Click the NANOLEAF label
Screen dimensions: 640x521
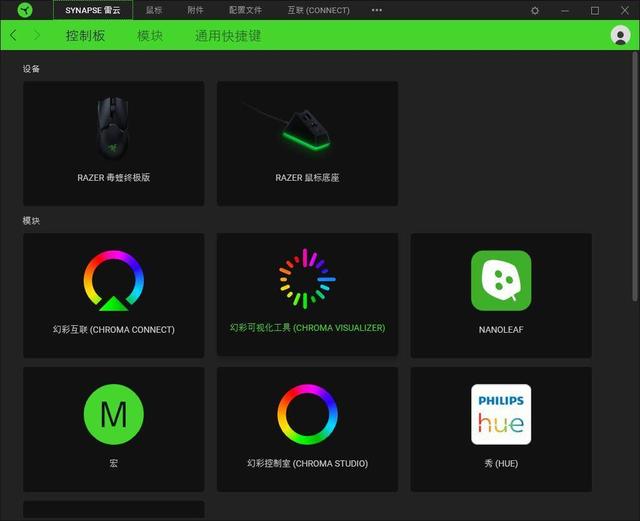pyautogui.click(x=501, y=330)
